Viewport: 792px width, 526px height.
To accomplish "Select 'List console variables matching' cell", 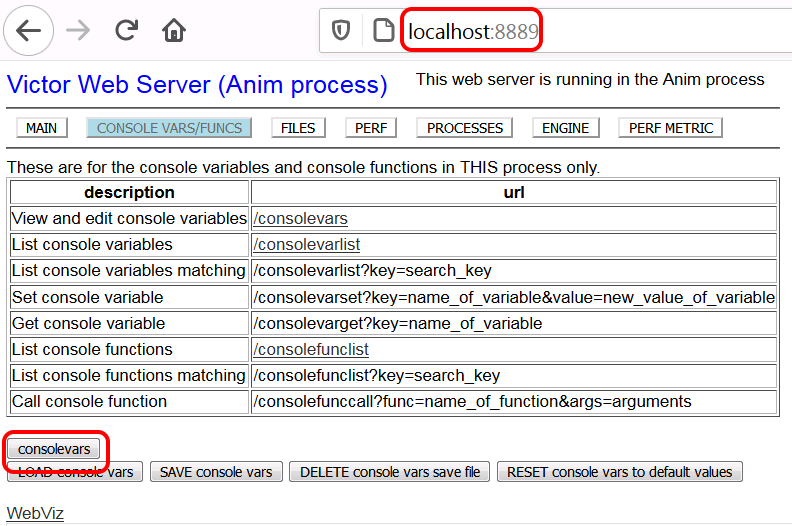I will pyautogui.click(x=129, y=271).
